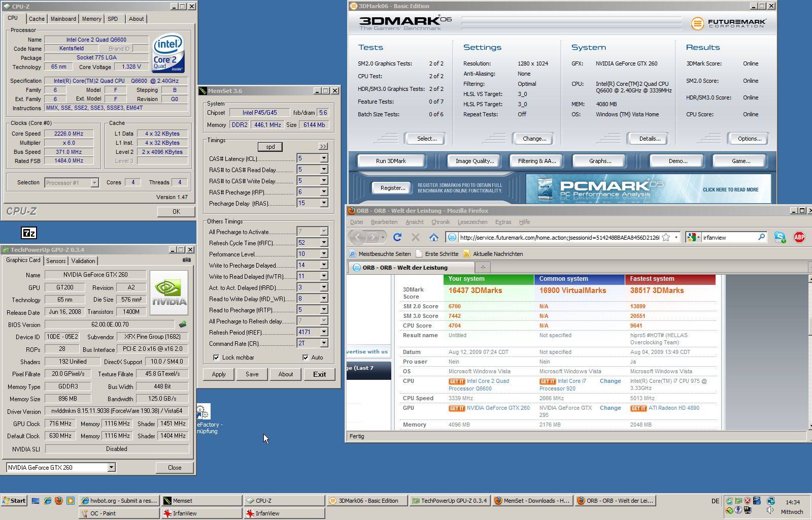812x520 pixels.
Task: Click the Firefox quick-launch icon in taskbar
Action: pyautogui.click(x=58, y=501)
